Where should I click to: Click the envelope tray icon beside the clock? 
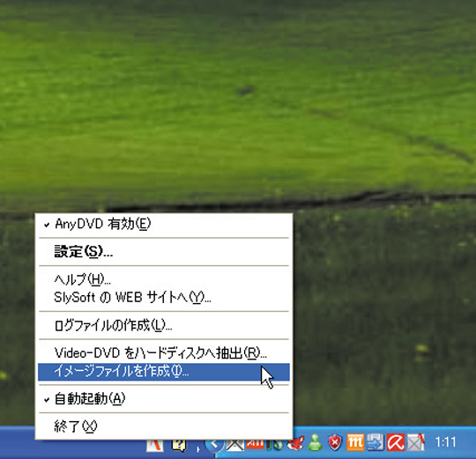(415, 442)
